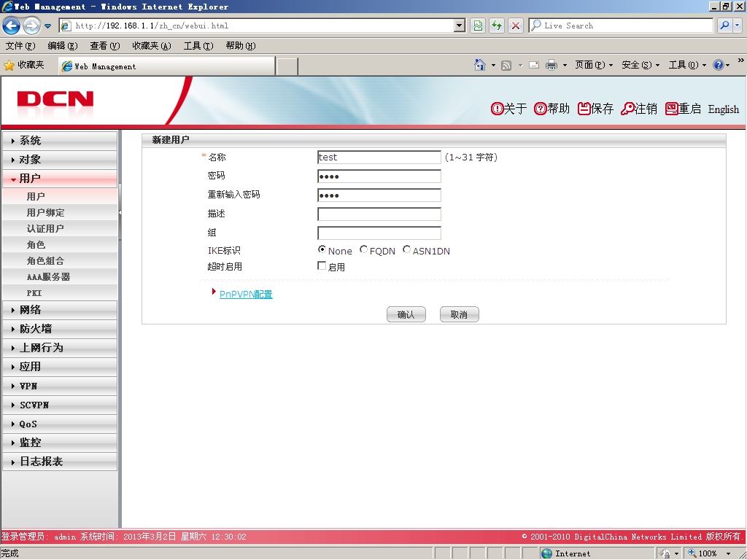Select 角色 in the sidebar

[x=36, y=245]
